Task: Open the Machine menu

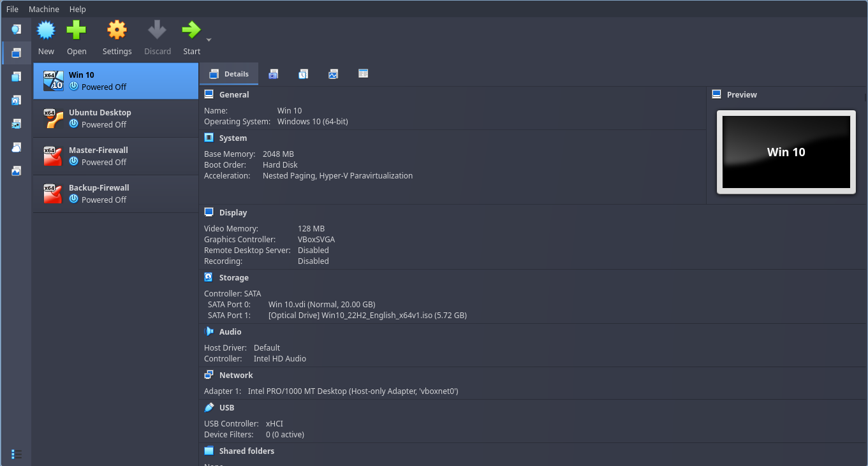Action: click(x=44, y=9)
